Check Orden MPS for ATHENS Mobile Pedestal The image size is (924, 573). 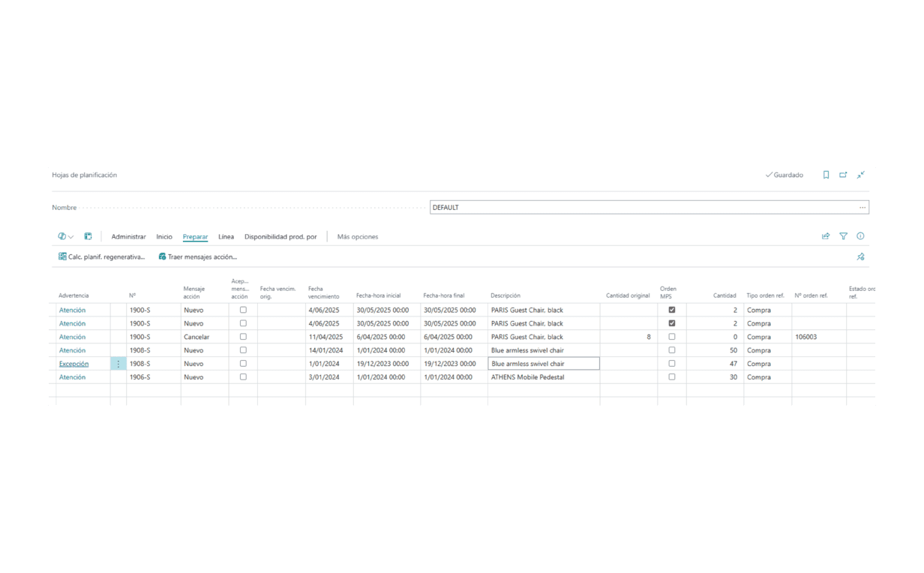click(x=672, y=377)
